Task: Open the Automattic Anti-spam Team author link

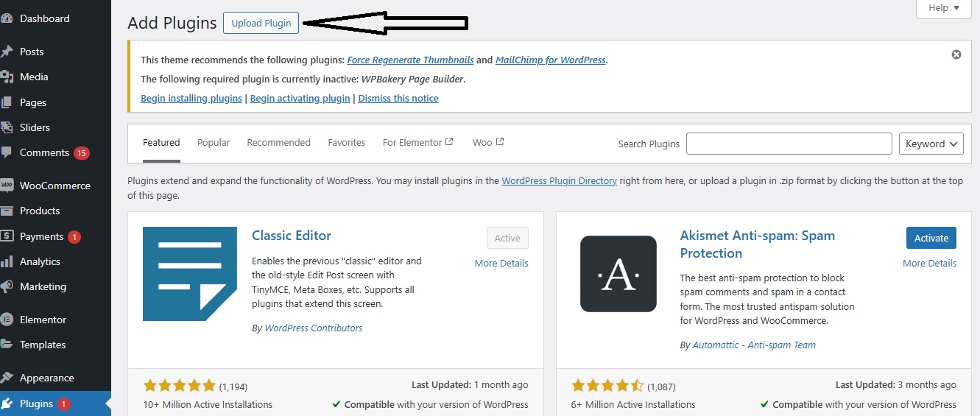Action: pos(754,345)
